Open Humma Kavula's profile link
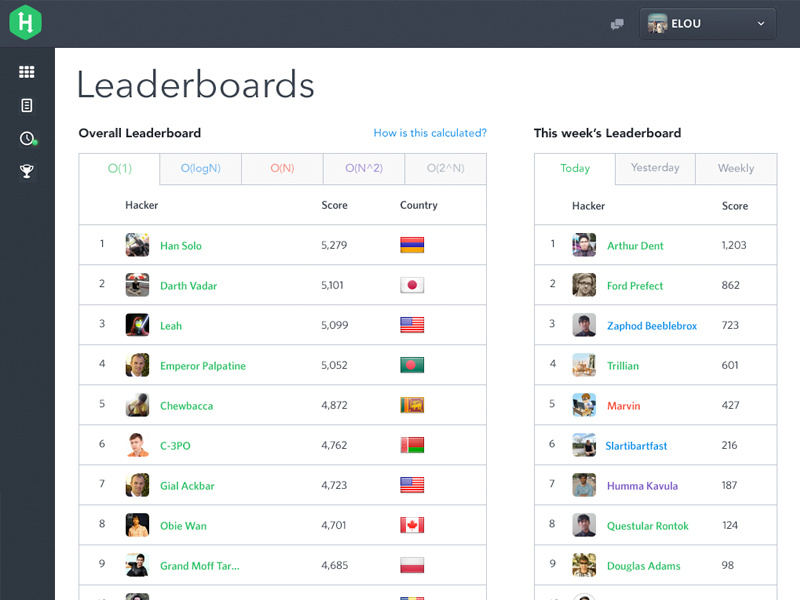The height and width of the screenshot is (600, 800). coord(642,486)
